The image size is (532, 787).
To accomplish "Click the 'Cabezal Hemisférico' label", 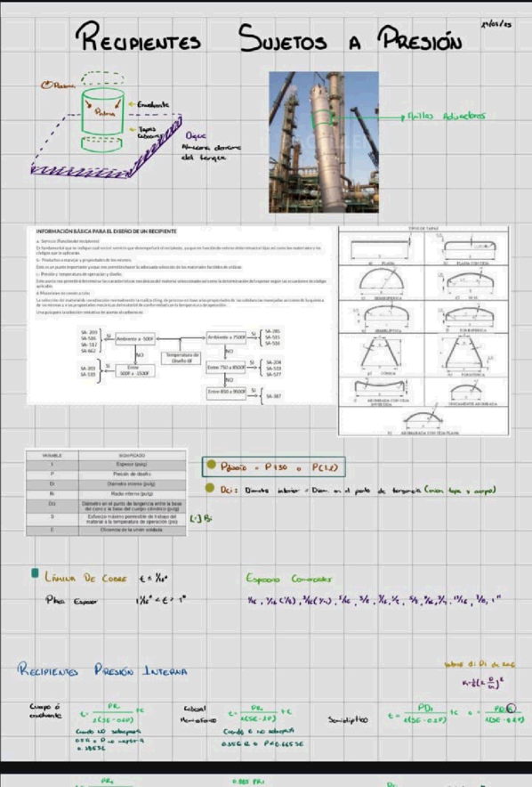I will point(198,715).
